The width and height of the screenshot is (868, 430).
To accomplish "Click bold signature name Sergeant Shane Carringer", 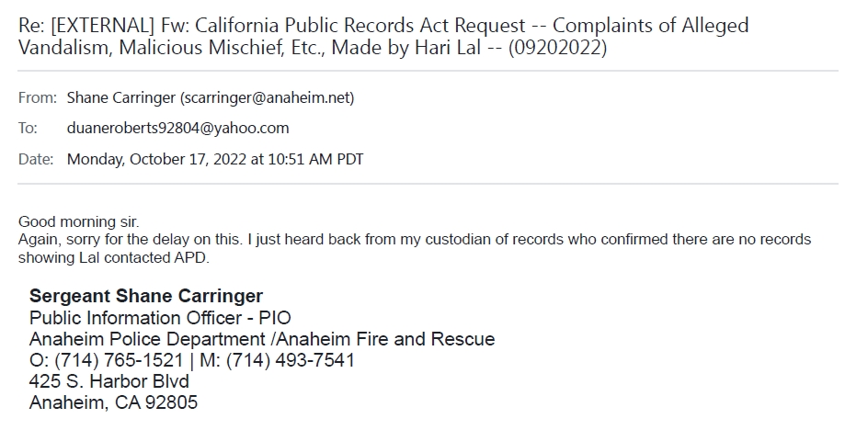I will point(146,296).
